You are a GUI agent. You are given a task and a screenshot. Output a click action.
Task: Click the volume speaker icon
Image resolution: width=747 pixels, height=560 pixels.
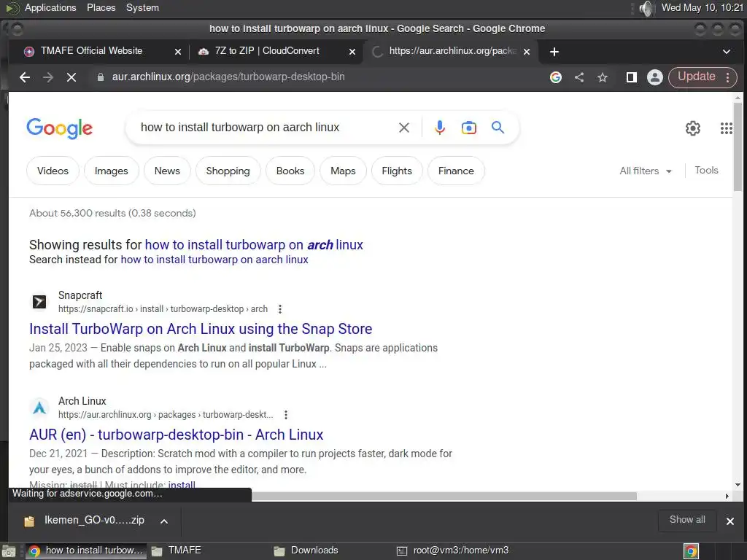pyautogui.click(x=646, y=8)
